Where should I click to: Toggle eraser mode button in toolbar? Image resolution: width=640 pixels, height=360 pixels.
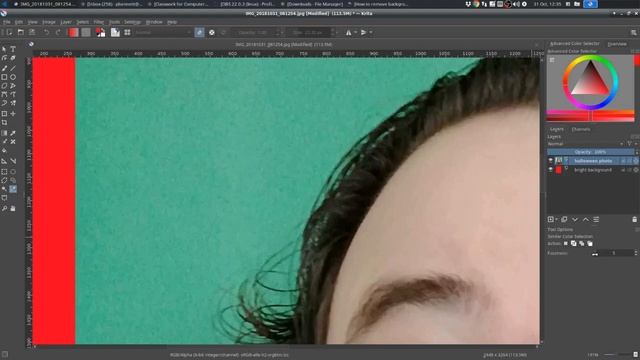coord(199,32)
